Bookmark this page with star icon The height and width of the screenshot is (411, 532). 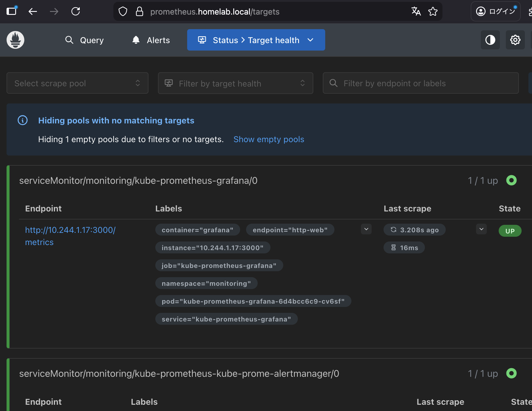click(x=433, y=12)
